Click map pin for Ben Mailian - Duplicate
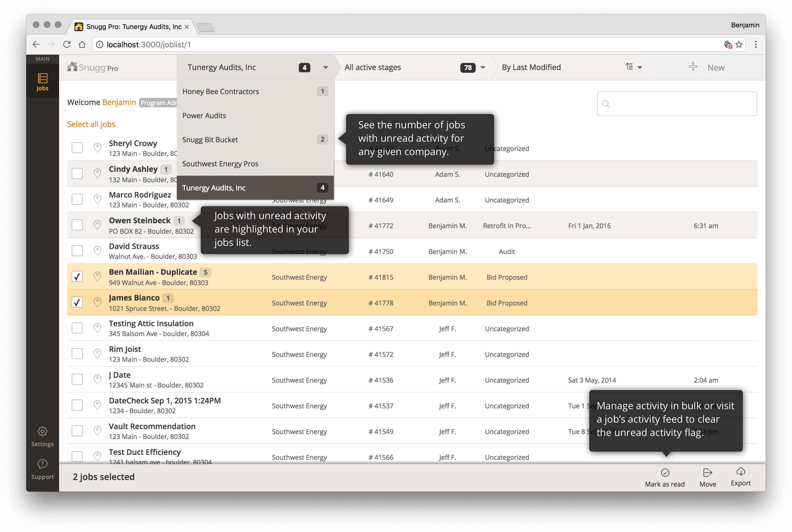792x532 pixels. point(97,277)
